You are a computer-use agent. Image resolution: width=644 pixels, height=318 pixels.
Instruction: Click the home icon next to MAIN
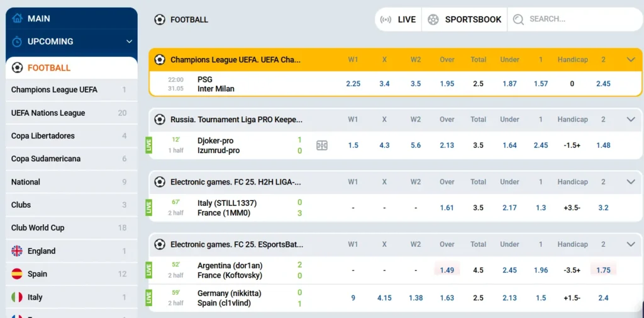click(18, 19)
